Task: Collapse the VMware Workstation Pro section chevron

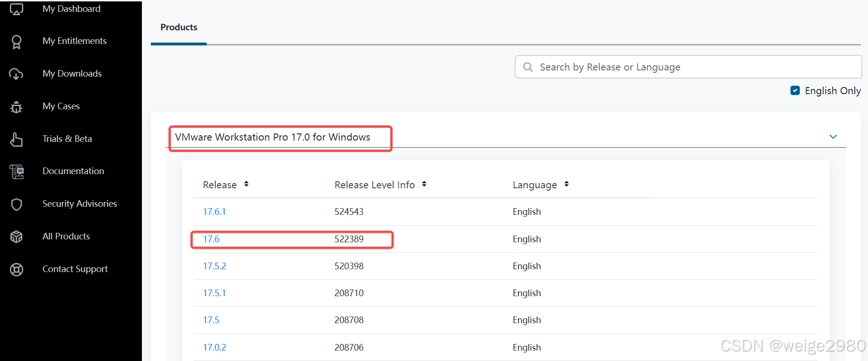Action: (x=833, y=137)
